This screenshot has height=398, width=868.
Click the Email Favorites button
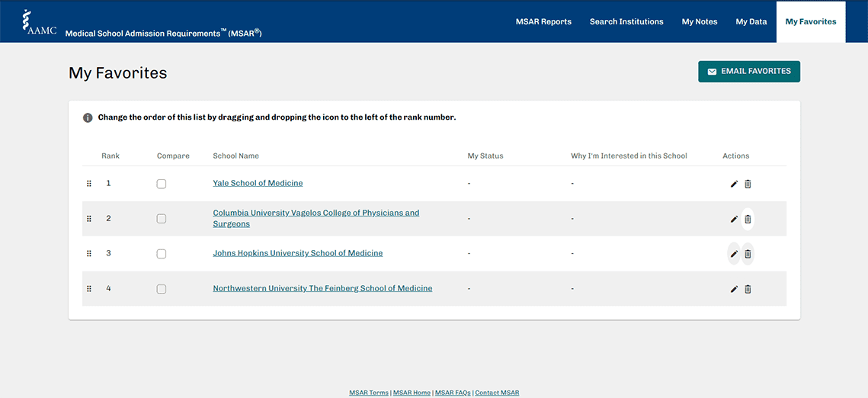click(749, 72)
